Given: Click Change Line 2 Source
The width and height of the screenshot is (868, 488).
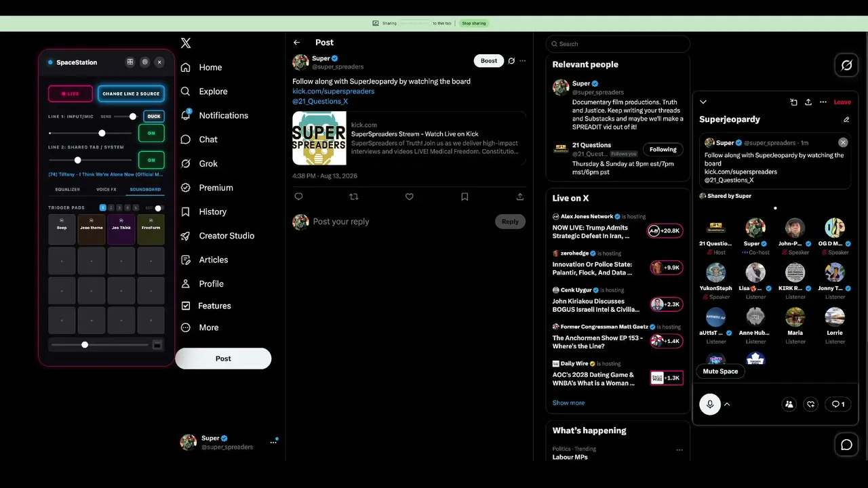Looking at the screenshot, I should pyautogui.click(x=131, y=94).
